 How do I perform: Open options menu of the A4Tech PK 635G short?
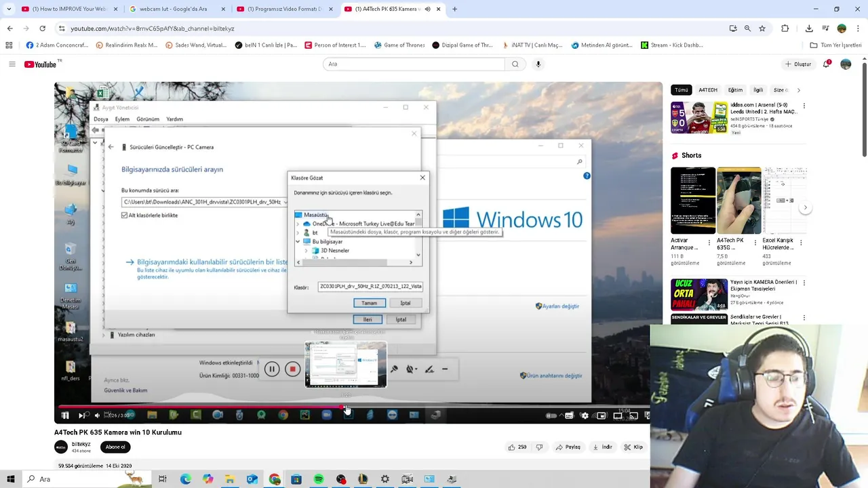(755, 241)
